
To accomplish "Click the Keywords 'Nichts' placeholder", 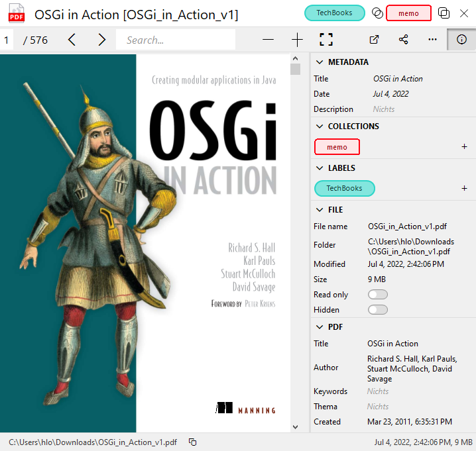I will coord(378,391).
